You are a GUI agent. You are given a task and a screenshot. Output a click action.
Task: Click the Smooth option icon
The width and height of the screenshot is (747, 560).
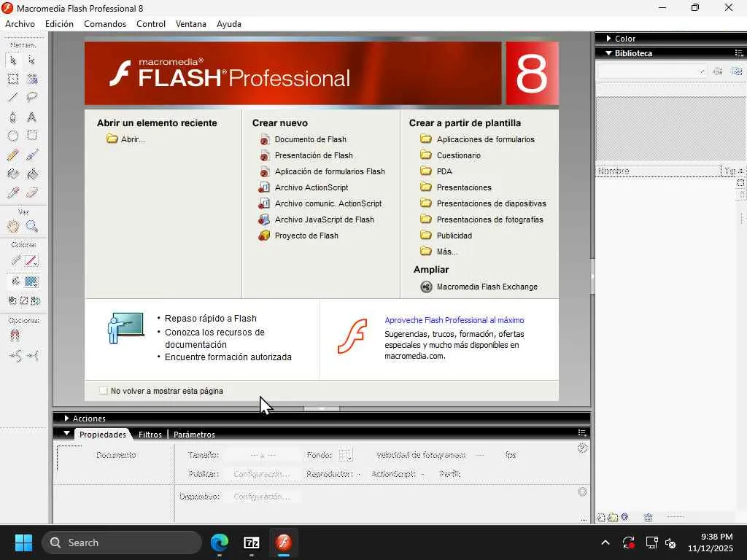[x=15, y=355]
